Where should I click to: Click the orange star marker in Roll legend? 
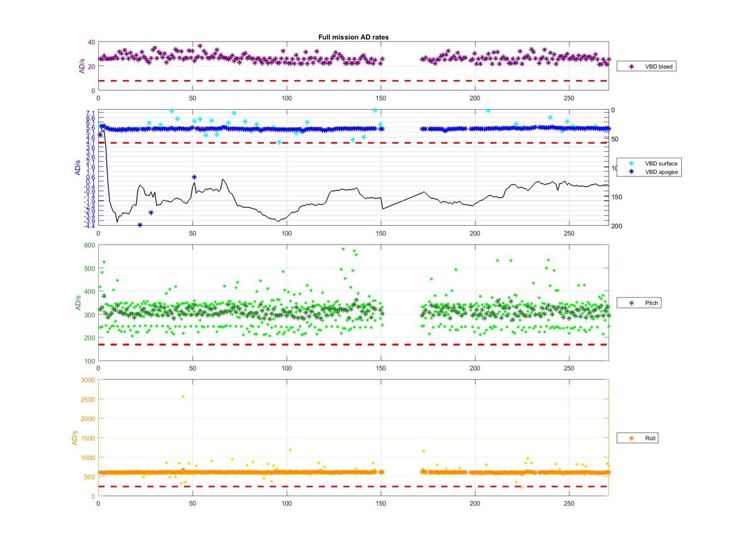[631, 438]
